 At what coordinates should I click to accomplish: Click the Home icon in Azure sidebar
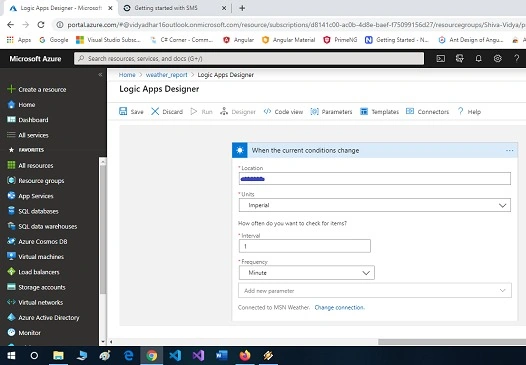[11, 104]
